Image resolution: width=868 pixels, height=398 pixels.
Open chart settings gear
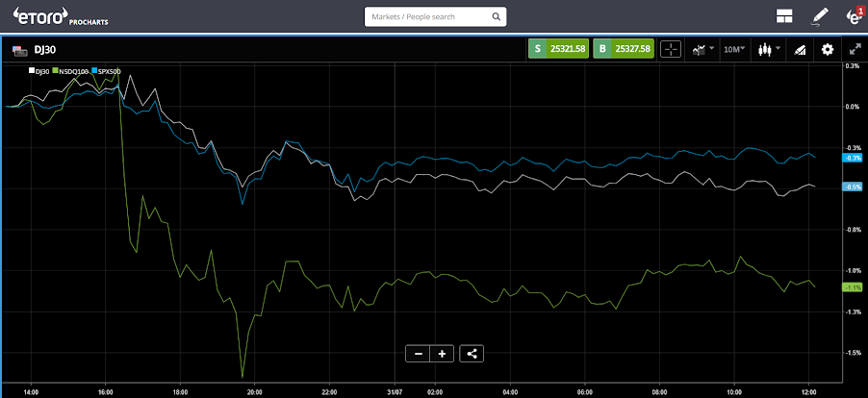[827, 50]
